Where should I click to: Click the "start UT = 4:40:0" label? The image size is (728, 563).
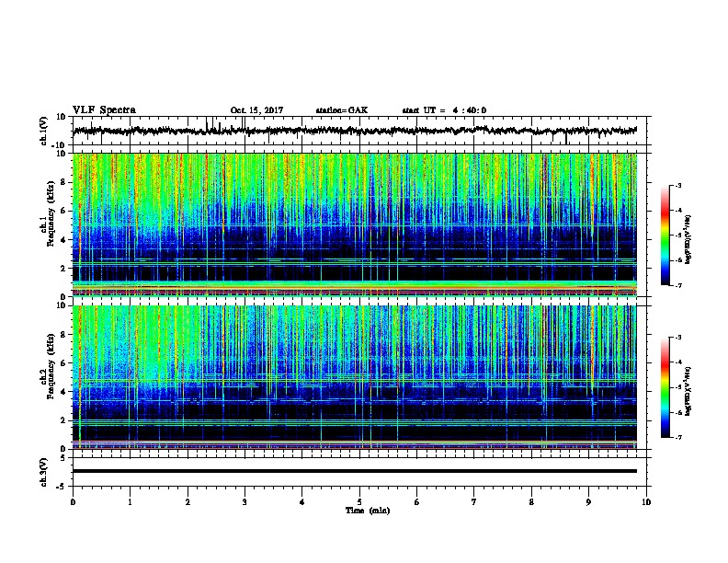pos(444,110)
